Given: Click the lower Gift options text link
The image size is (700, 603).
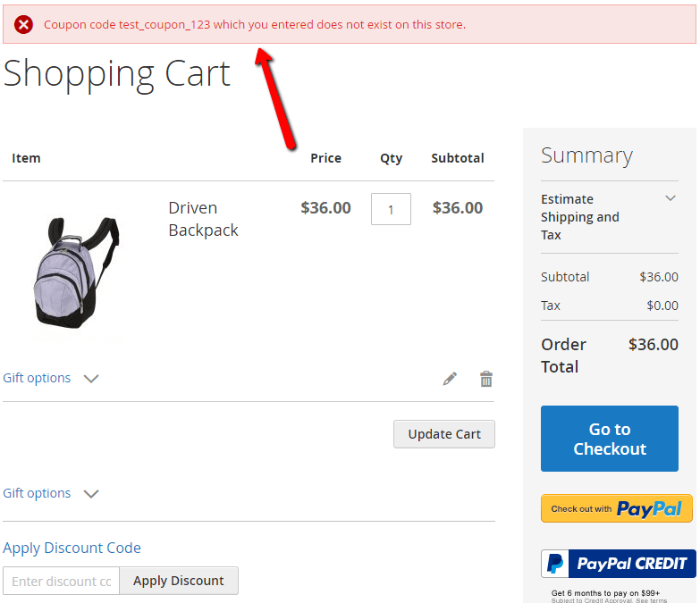Looking at the screenshot, I should pos(37,493).
